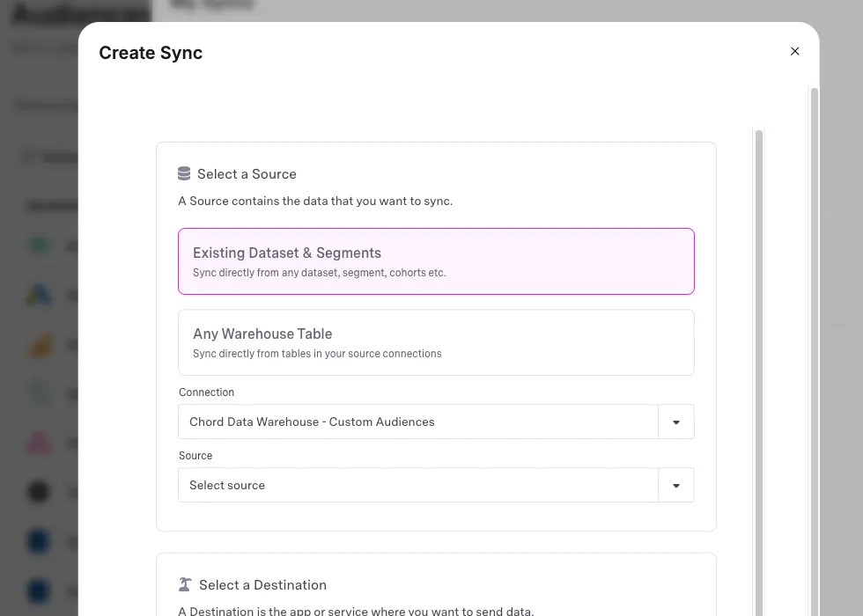
Task: Click "A Source contains the data" description
Action: click(315, 201)
